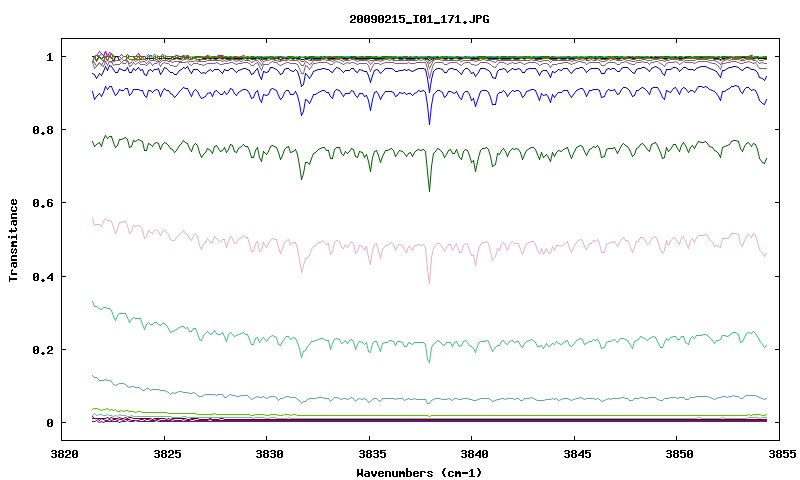The height and width of the screenshot is (480, 800).
Task: Click the plot title 20090215_I01_171.JPG
Action: 419,19
